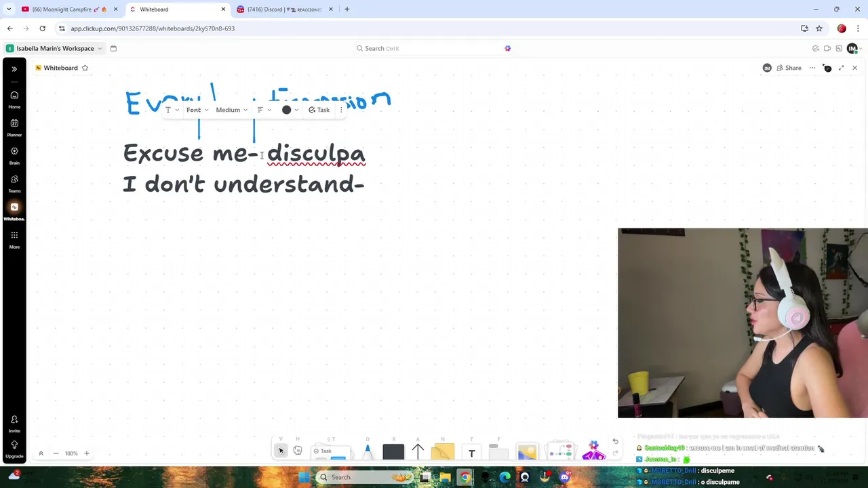Toggle collaborator cursors icon
The image size is (868, 488).
[827, 68]
